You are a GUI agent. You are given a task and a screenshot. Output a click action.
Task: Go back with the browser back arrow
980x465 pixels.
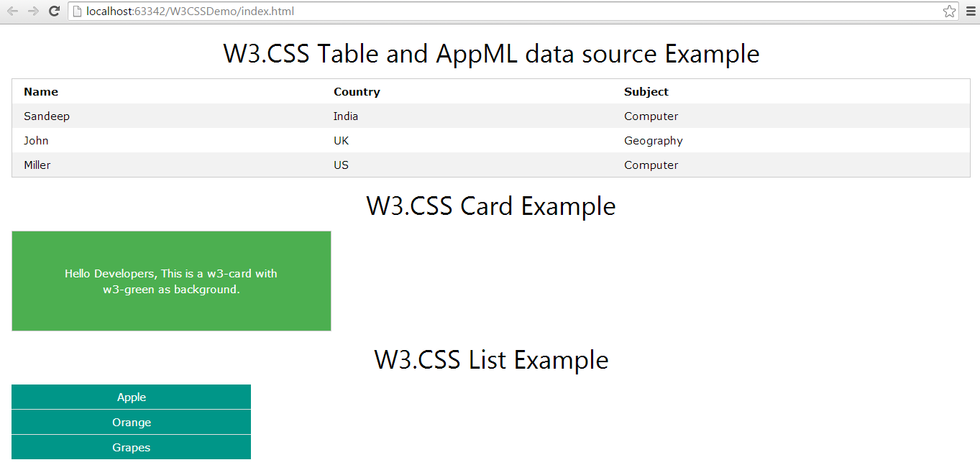[x=12, y=11]
